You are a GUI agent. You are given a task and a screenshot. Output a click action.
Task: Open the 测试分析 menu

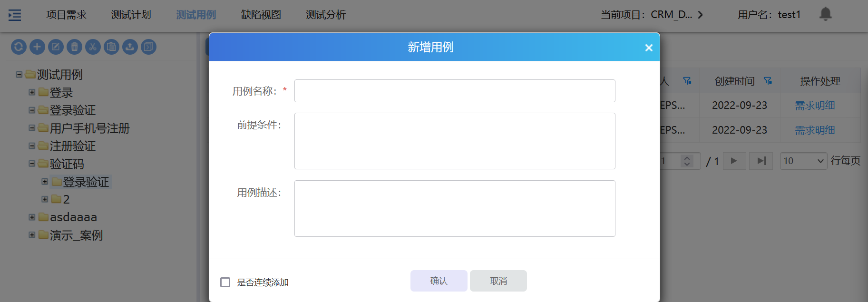pos(326,15)
